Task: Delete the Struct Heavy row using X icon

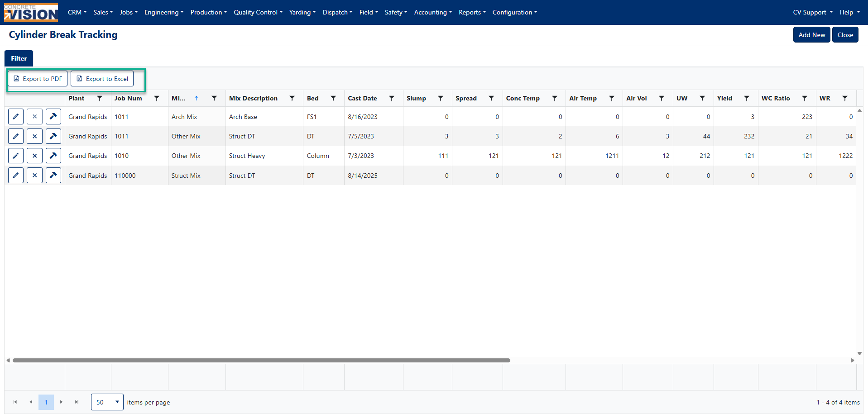Action: click(34, 156)
